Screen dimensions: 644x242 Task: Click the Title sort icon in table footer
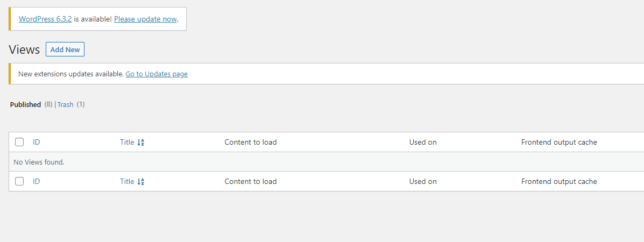click(141, 182)
